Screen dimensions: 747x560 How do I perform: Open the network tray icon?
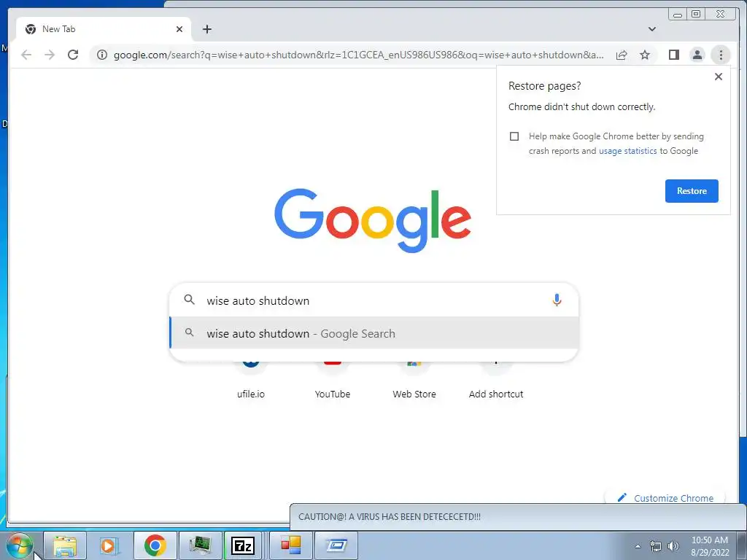pos(656,546)
